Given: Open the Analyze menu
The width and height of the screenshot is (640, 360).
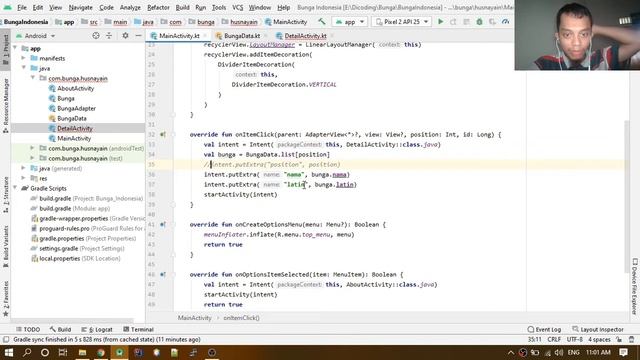Looking at the screenshot, I should [130, 7].
